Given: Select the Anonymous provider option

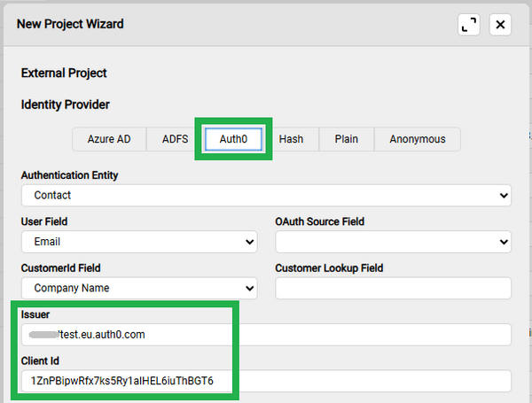Looking at the screenshot, I should point(418,139).
